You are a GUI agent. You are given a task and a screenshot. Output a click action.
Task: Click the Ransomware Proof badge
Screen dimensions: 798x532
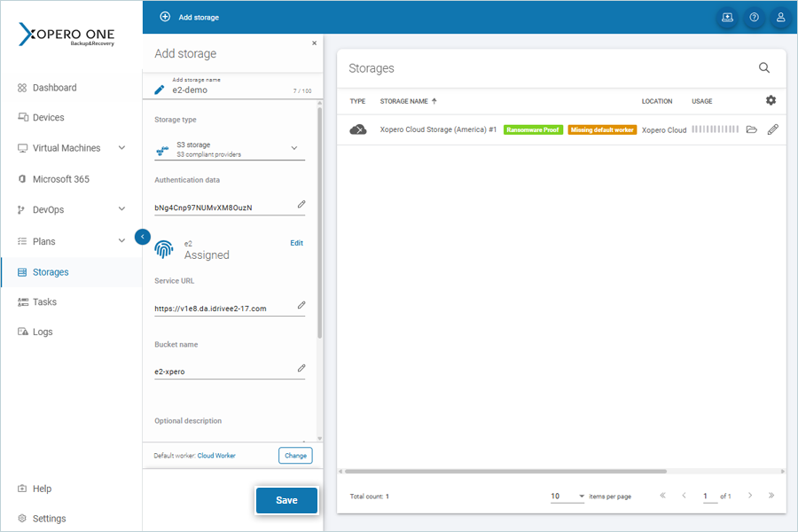click(x=533, y=129)
